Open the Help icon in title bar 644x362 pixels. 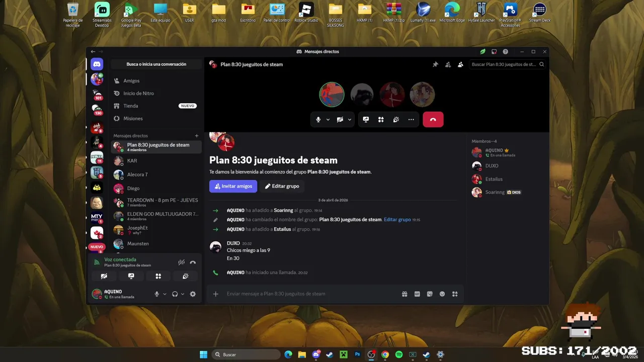(x=505, y=51)
